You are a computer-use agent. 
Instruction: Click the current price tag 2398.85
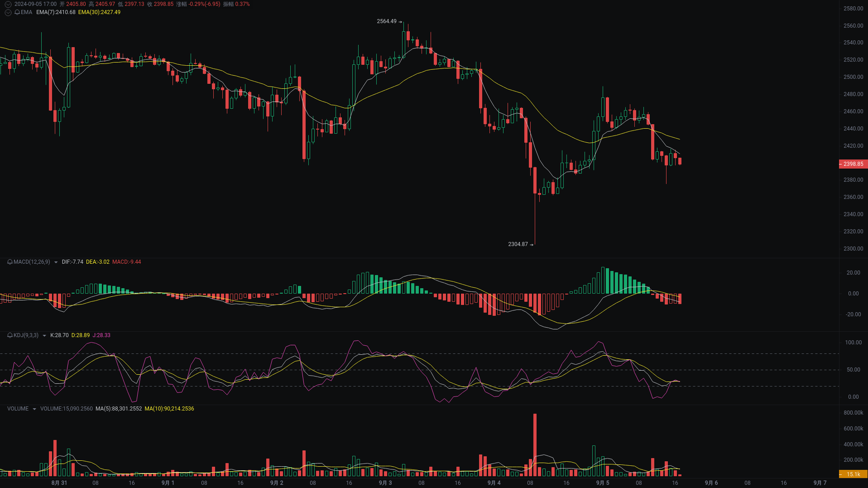(x=853, y=164)
